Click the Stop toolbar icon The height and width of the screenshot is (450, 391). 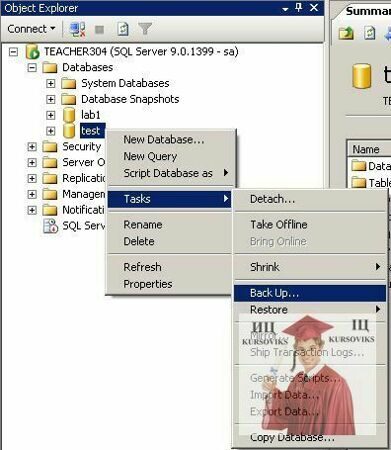(x=99, y=30)
